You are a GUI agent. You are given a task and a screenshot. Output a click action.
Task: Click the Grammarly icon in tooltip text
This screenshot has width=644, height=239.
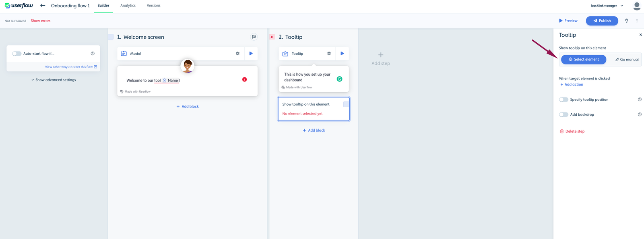339,79
